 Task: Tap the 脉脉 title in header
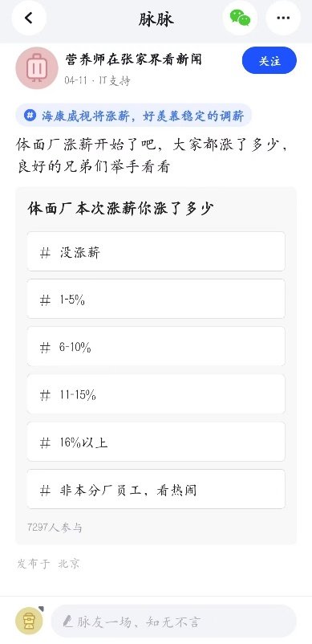tap(156, 18)
